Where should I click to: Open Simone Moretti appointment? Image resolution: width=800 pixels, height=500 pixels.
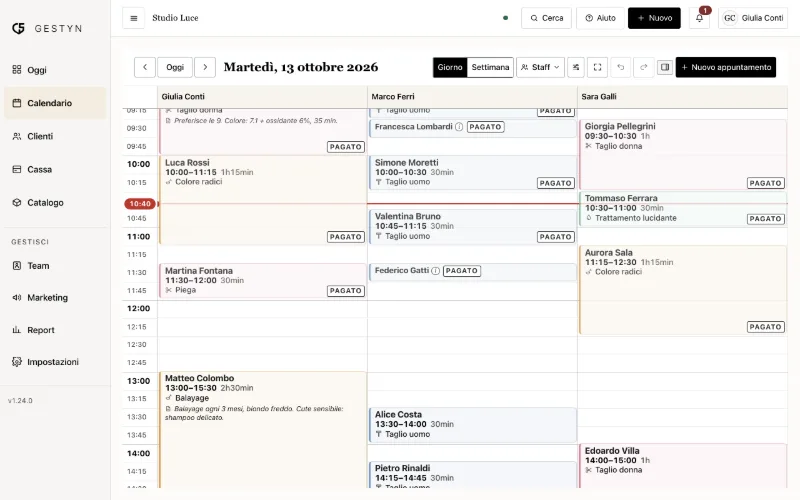(472, 173)
